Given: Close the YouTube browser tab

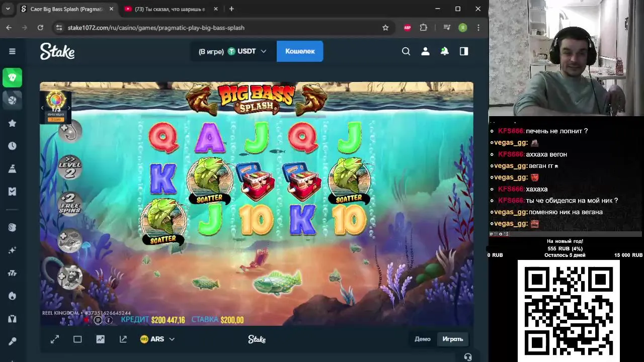Looking at the screenshot, I should pyautogui.click(x=216, y=9).
